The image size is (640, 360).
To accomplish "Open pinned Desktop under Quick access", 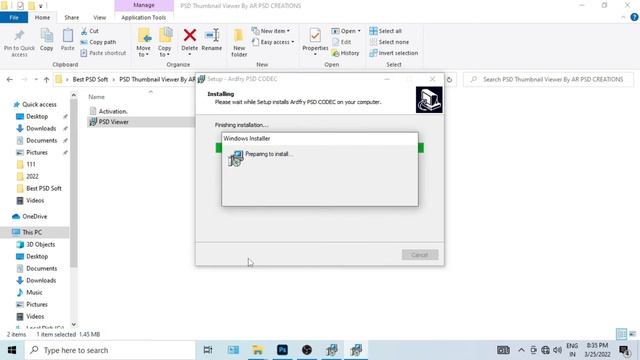I will 37,116.
